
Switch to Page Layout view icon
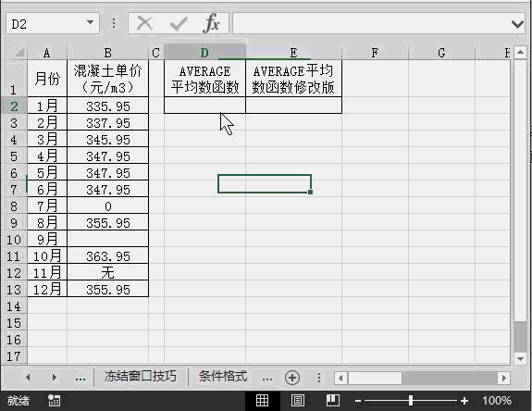coord(298,401)
